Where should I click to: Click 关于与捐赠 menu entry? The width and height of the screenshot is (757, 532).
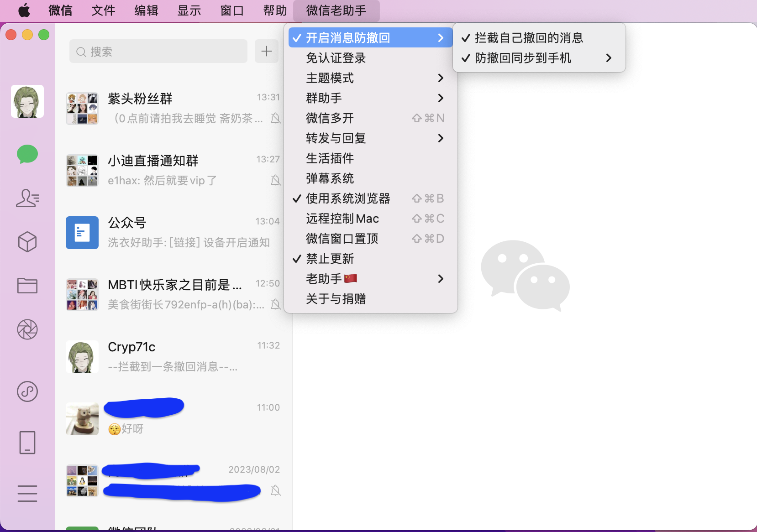pos(336,299)
